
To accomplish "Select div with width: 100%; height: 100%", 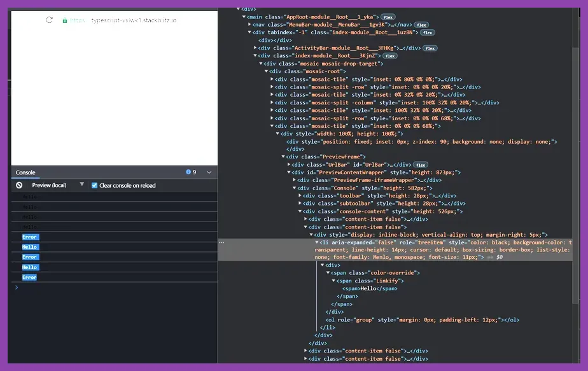I will pos(342,134).
